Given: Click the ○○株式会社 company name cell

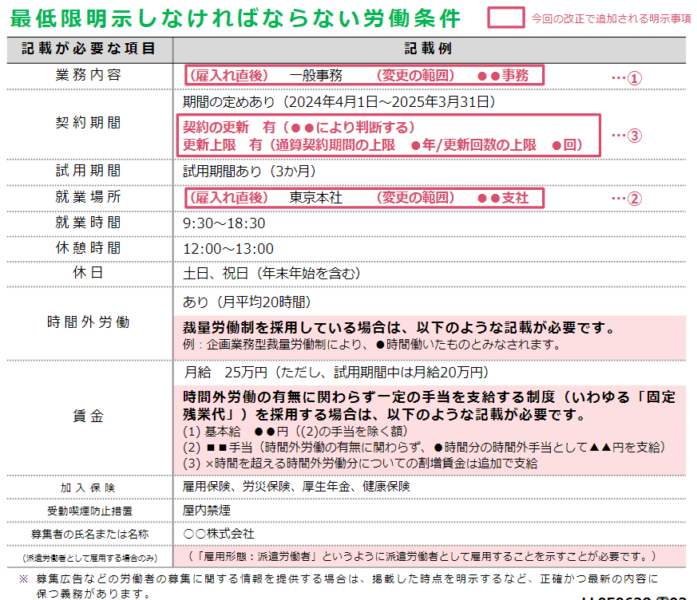Looking at the screenshot, I should click(219, 533).
